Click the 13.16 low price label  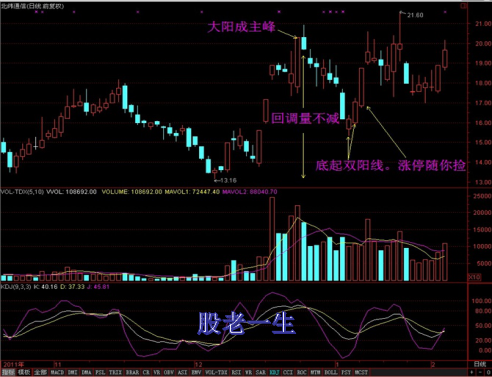pos(228,180)
